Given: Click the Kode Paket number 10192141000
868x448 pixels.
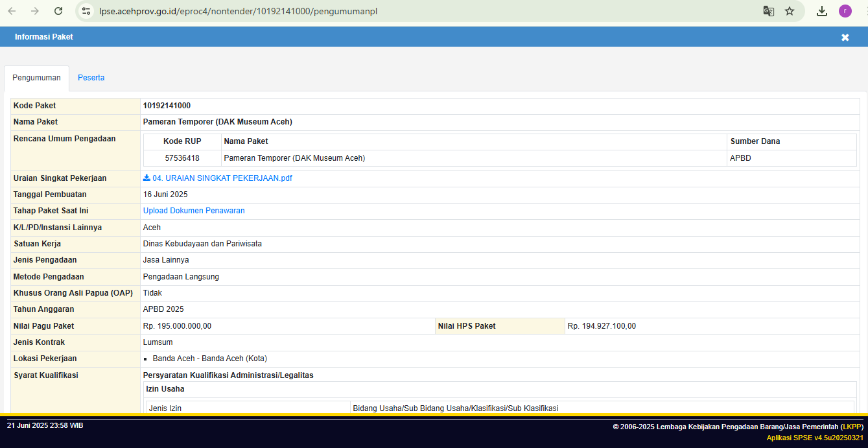Looking at the screenshot, I should click(167, 106).
